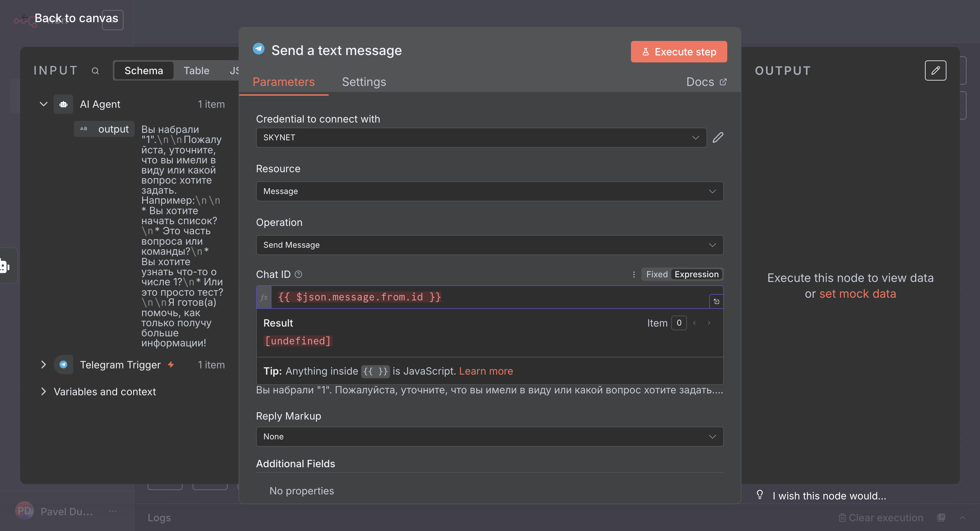Click the lightbulb feedback icon
The width and height of the screenshot is (980, 531).
(759, 495)
